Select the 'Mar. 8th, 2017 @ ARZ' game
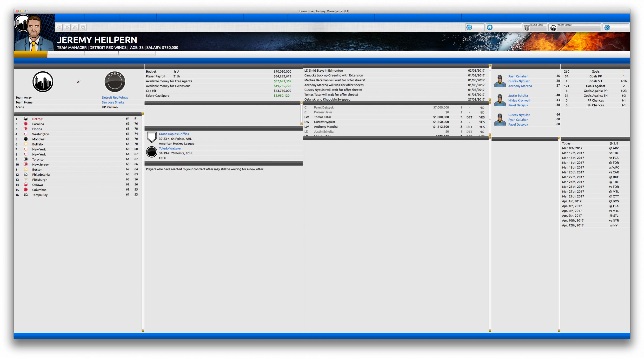The image size is (644, 358). [595, 148]
